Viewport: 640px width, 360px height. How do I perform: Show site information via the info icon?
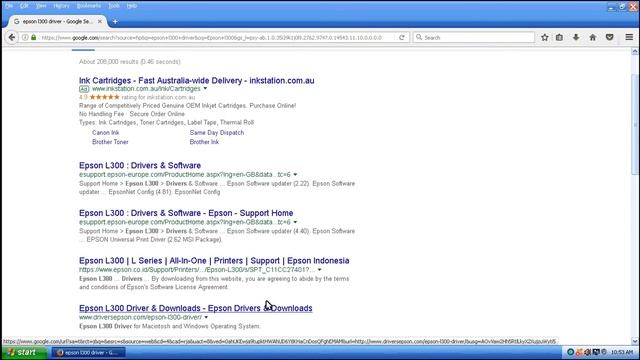click(25, 38)
